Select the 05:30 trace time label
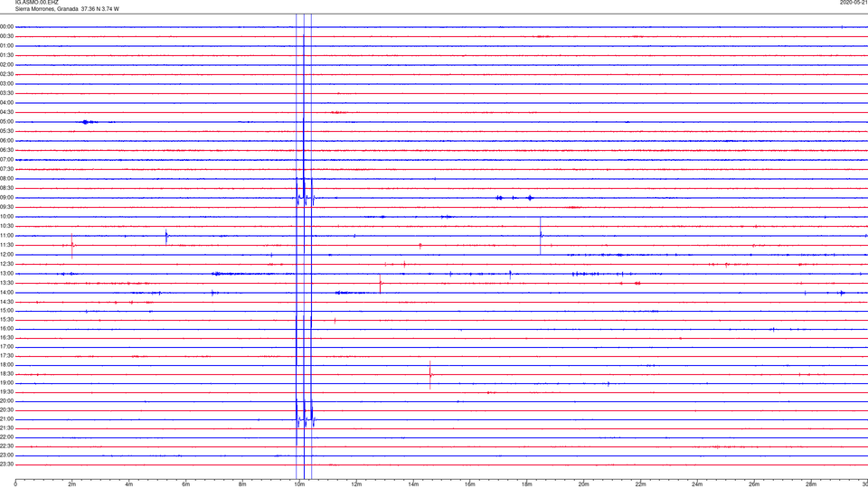This screenshot has height=488, width=868. (6, 131)
